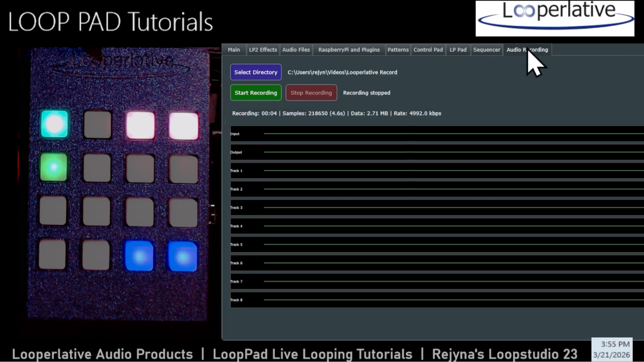
Task: Click the Track 3 label
Action: point(236,208)
